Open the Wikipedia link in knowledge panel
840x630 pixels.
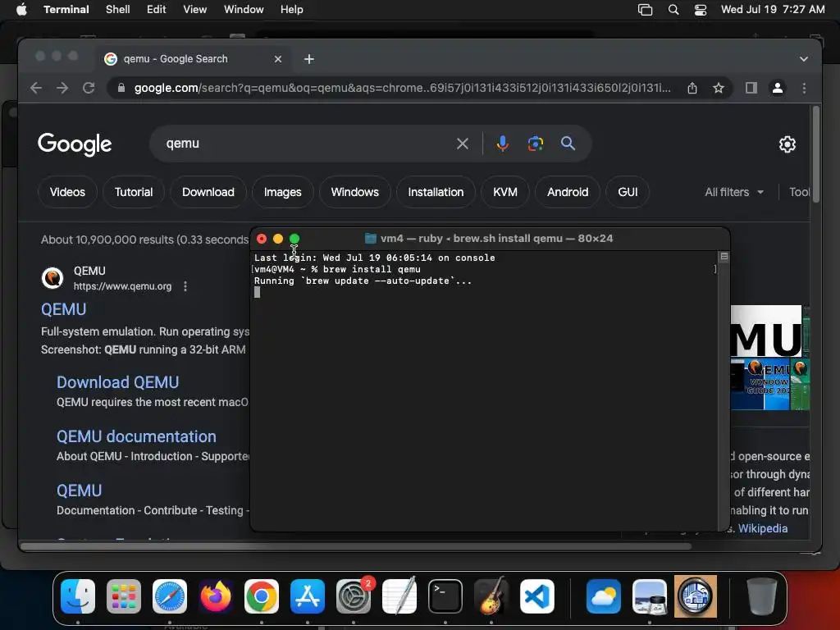(x=763, y=528)
